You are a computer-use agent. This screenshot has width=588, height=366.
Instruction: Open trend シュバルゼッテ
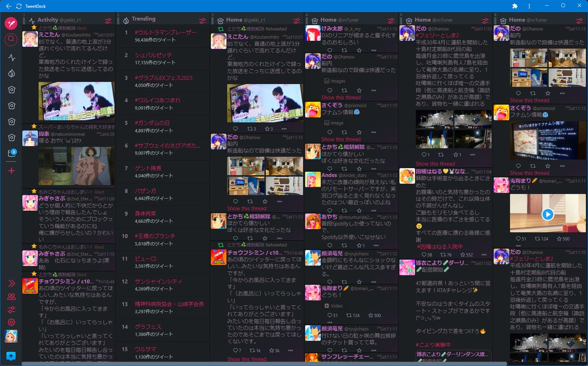tap(153, 55)
